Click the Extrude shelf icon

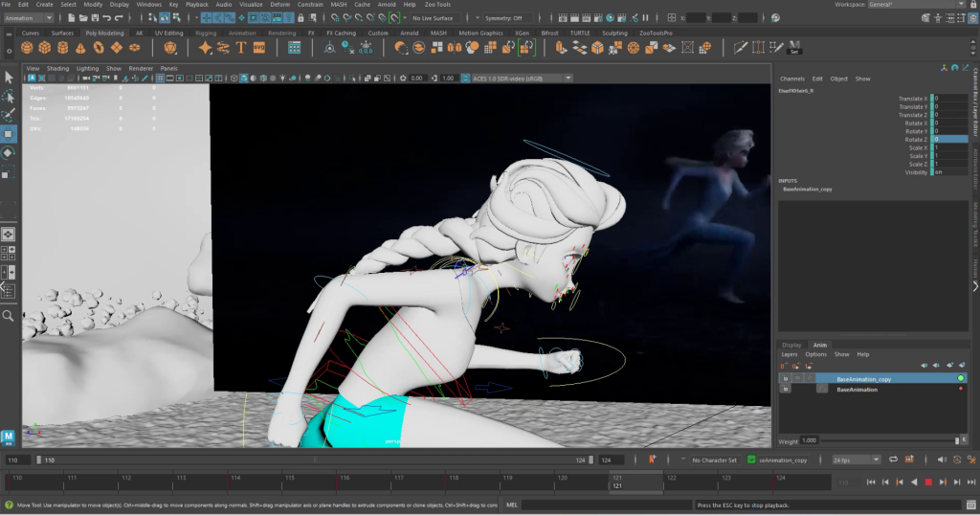tap(561, 48)
